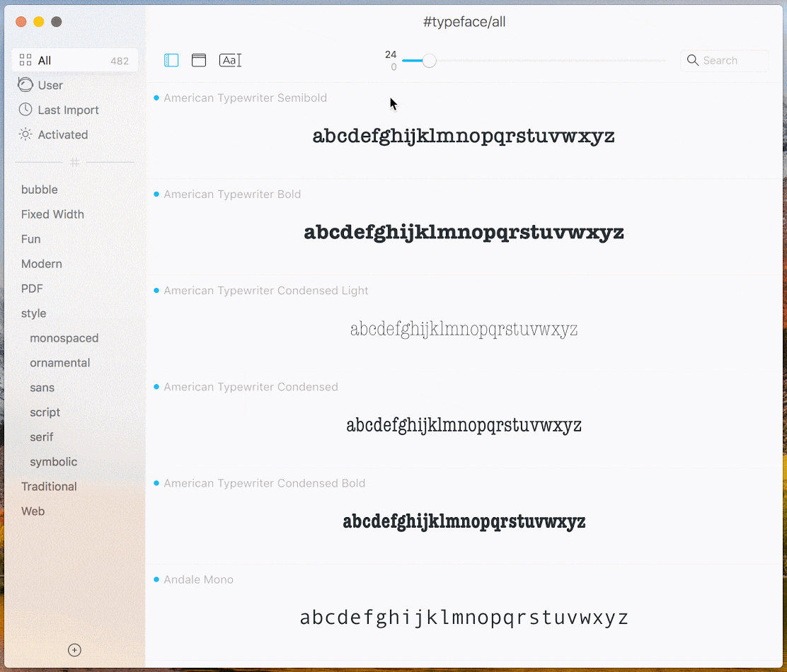Open the User fonts section
Screen dimensions: 787x672
[75, 85]
